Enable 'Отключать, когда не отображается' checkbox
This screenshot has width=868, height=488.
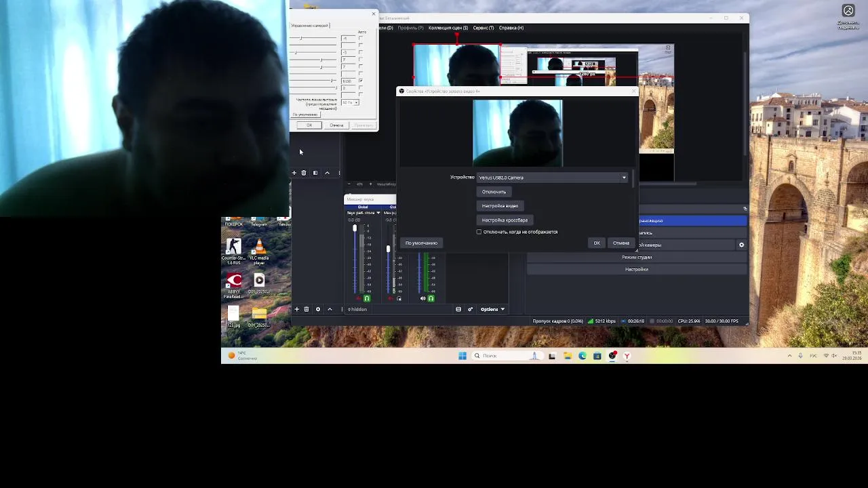pyautogui.click(x=479, y=232)
